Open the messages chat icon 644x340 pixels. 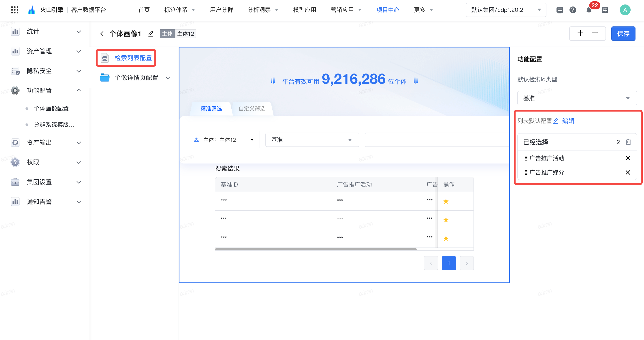559,10
